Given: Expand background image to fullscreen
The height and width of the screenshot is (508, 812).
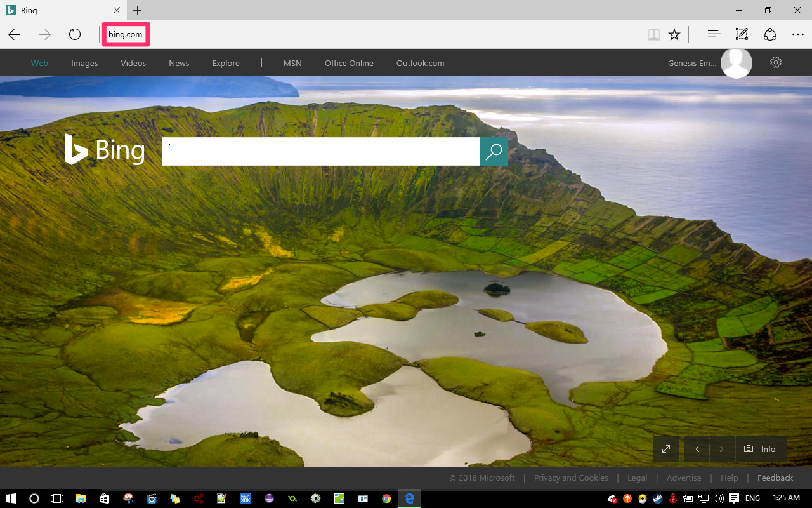Looking at the screenshot, I should pyautogui.click(x=665, y=449).
